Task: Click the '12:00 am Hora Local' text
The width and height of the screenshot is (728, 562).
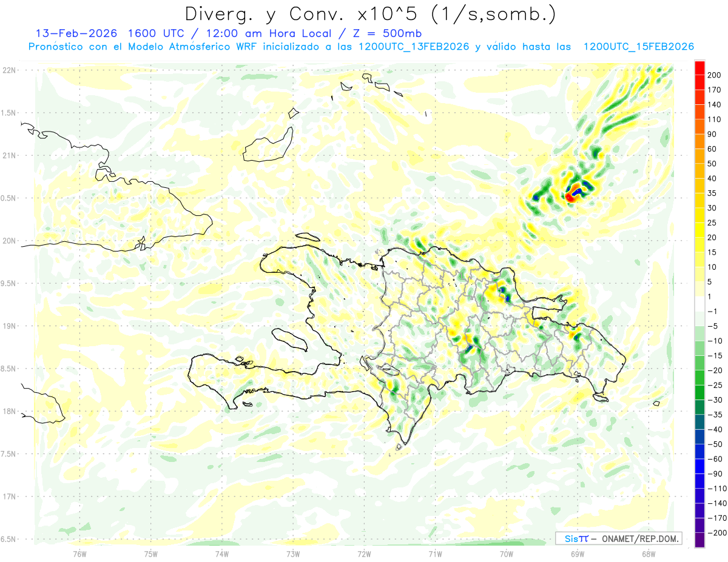Action: click(269, 33)
